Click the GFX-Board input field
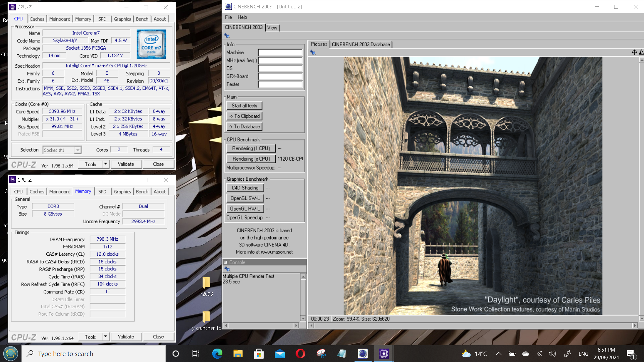Viewport: 644px width, 362px height. [x=280, y=76]
